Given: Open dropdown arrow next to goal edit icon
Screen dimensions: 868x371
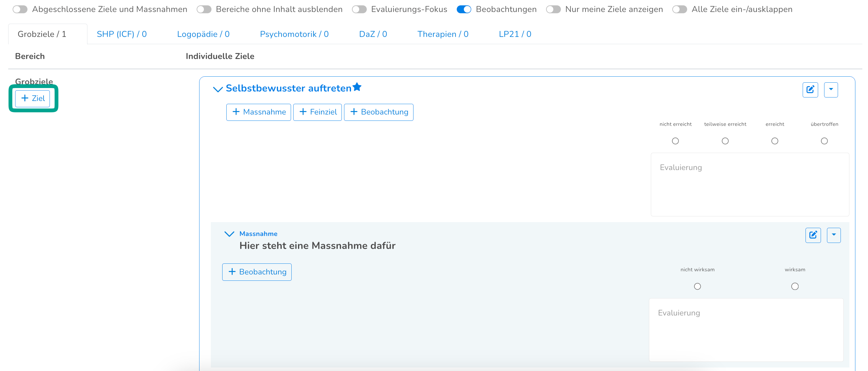Looking at the screenshot, I should [x=831, y=90].
